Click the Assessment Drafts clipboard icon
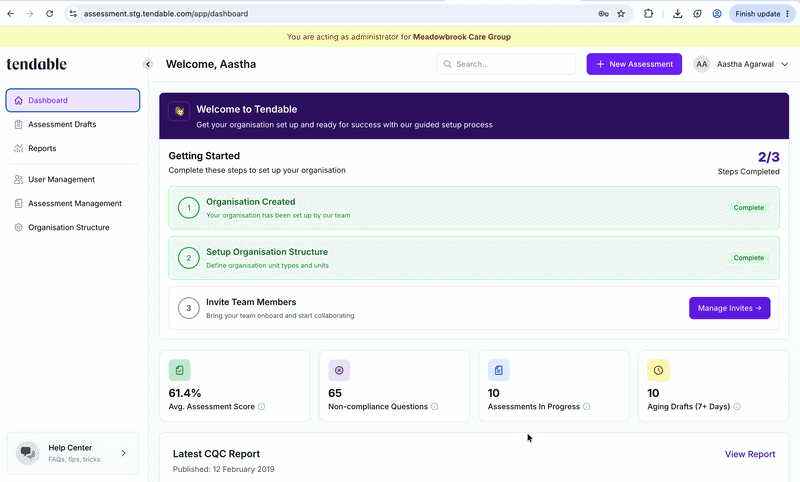 pyautogui.click(x=19, y=124)
